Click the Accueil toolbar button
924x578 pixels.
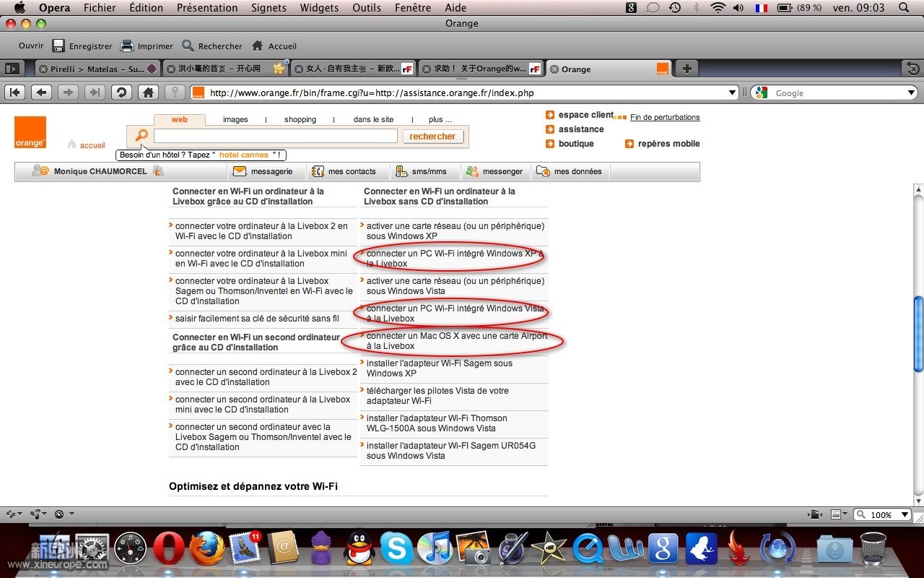coord(274,46)
